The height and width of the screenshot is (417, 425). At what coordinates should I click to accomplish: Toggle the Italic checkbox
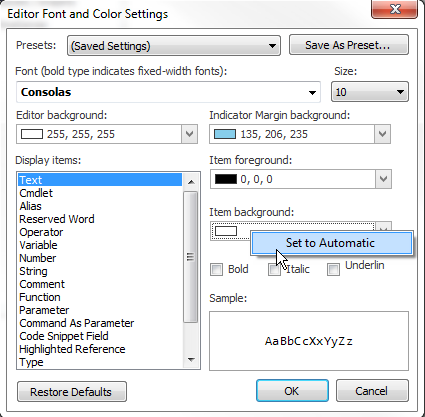click(274, 269)
